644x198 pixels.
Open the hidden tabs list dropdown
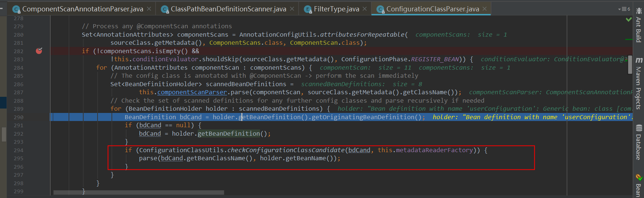click(624, 9)
